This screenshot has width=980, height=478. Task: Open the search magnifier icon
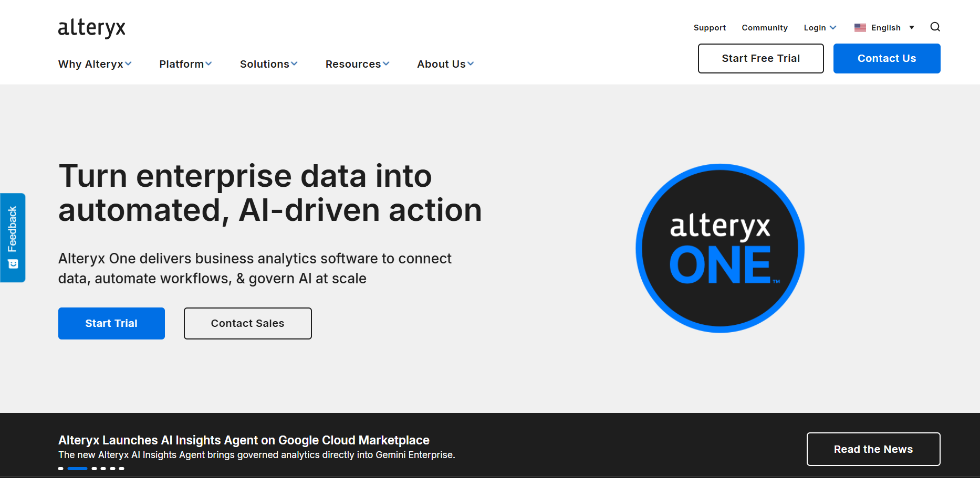[935, 27]
